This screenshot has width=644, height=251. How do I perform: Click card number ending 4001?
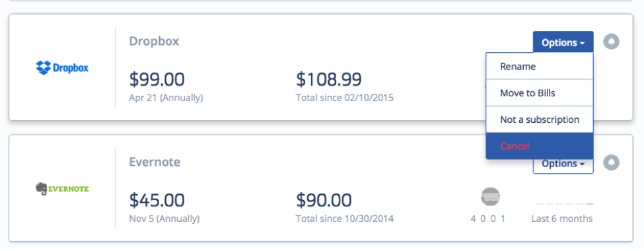pos(488,219)
